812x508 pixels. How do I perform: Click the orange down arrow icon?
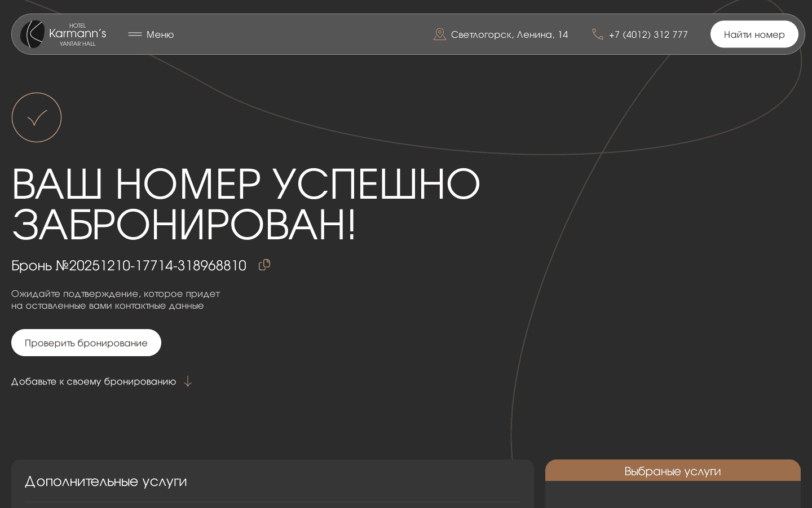click(188, 382)
